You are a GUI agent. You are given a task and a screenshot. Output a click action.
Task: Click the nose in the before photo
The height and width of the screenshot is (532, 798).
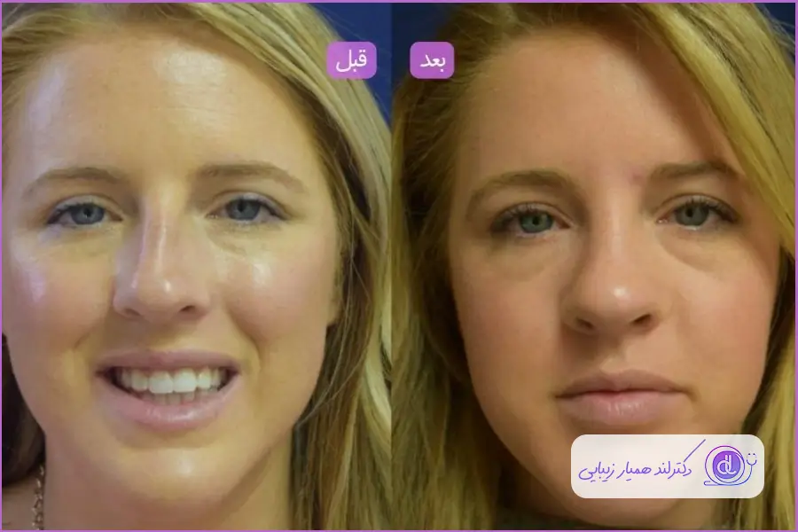pos(161,284)
